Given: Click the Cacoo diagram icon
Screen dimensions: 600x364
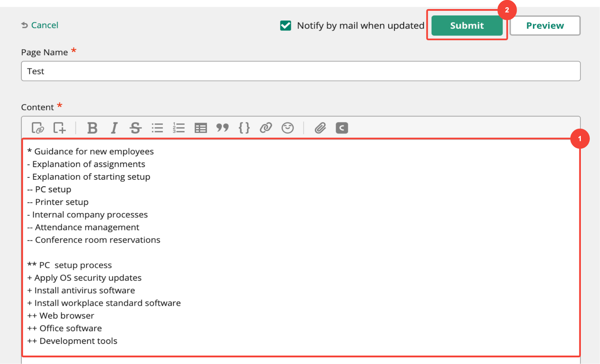Looking at the screenshot, I should pos(342,128).
